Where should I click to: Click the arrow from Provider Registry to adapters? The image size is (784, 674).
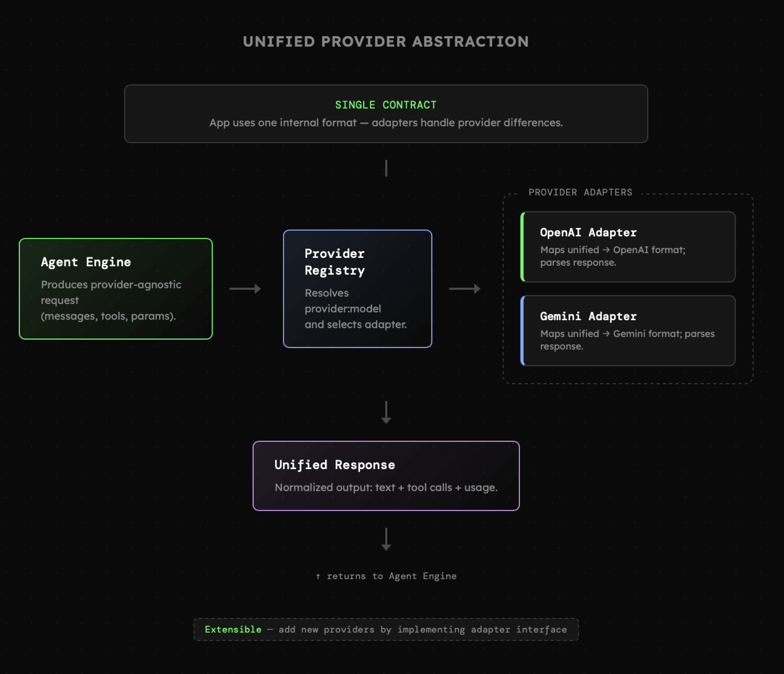point(464,289)
